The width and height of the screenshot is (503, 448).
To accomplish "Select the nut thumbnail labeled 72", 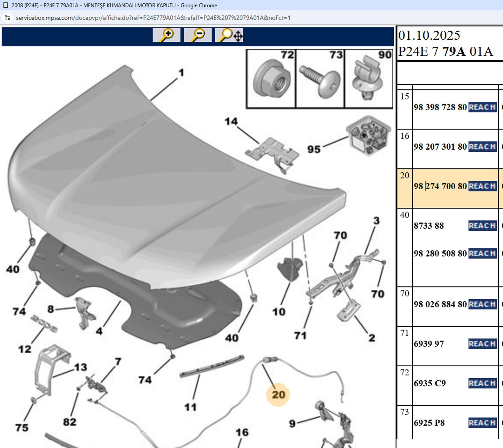I will click(x=271, y=79).
